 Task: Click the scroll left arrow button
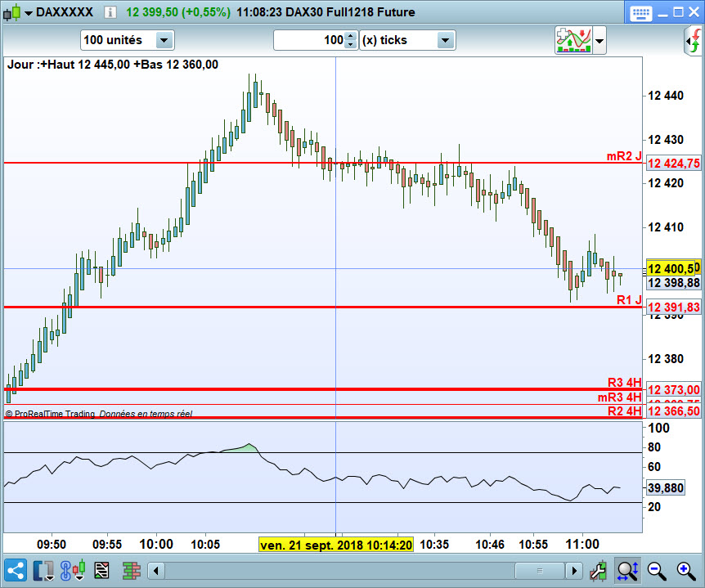pyautogui.click(x=156, y=571)
